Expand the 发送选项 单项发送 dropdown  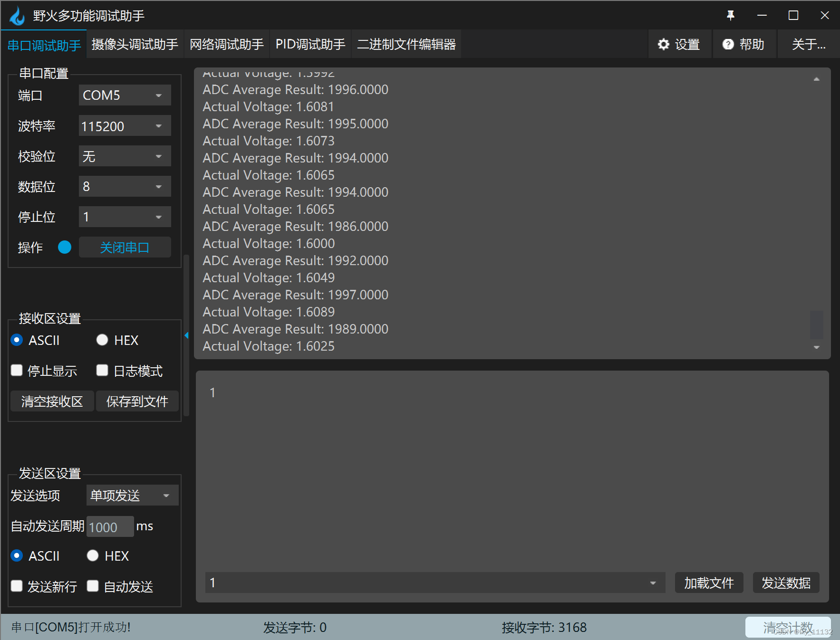[x=132, y=495]
